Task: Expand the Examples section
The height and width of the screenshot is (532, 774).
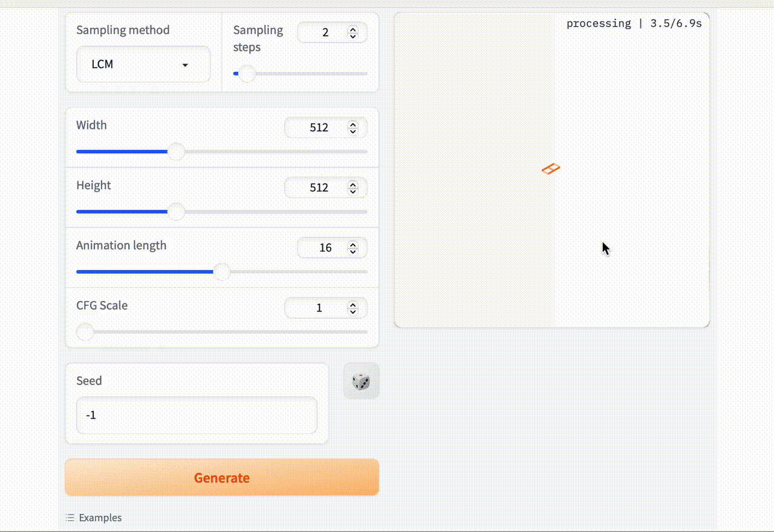Action: (100, 518)
